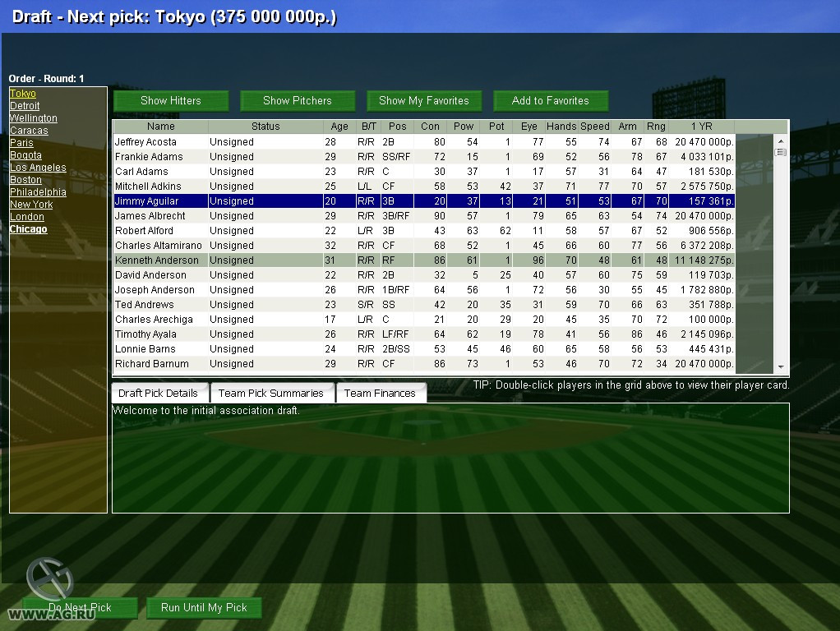Click Lonnie Barns' 2B/SS position cell
The height and width of the screenshot is (631, 840).
pyautogui.click(x=396, y=348)
